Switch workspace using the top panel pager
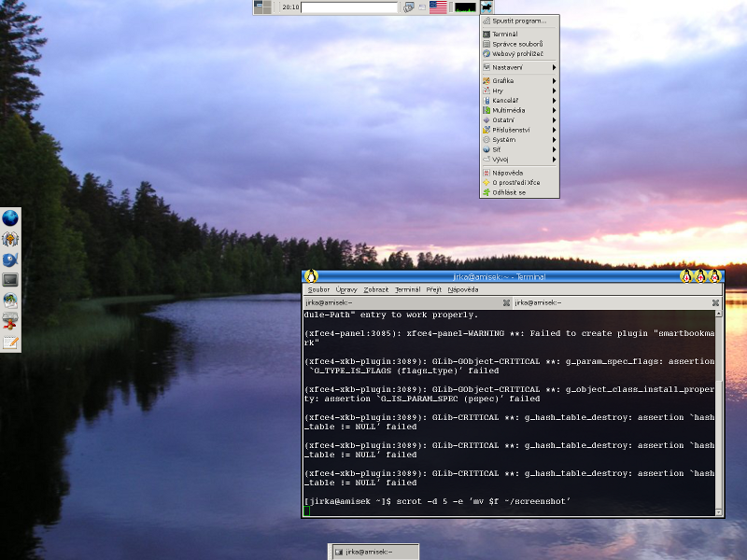 pyautogui.click(x=263, y=7)
